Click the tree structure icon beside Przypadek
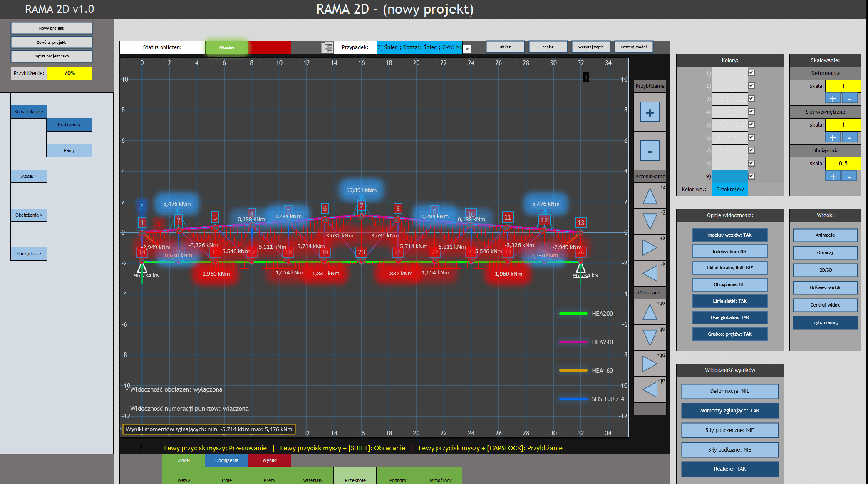 coord(327,47)
